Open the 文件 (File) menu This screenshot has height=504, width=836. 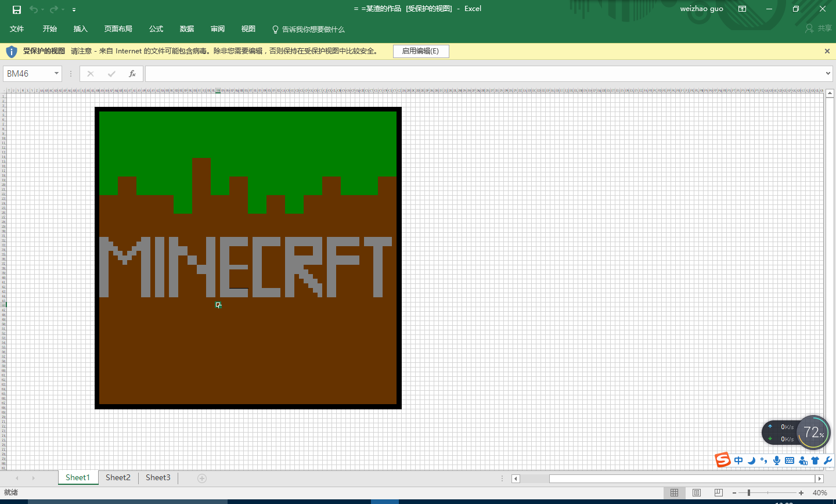[x=17, y=29]
